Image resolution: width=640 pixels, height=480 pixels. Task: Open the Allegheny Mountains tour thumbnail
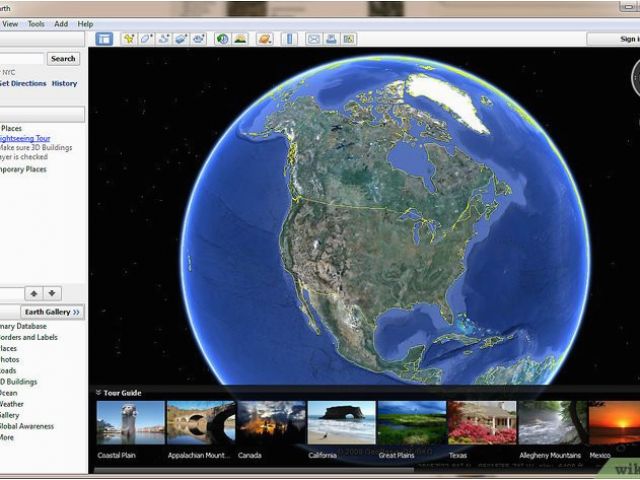[x=552, y=422]
